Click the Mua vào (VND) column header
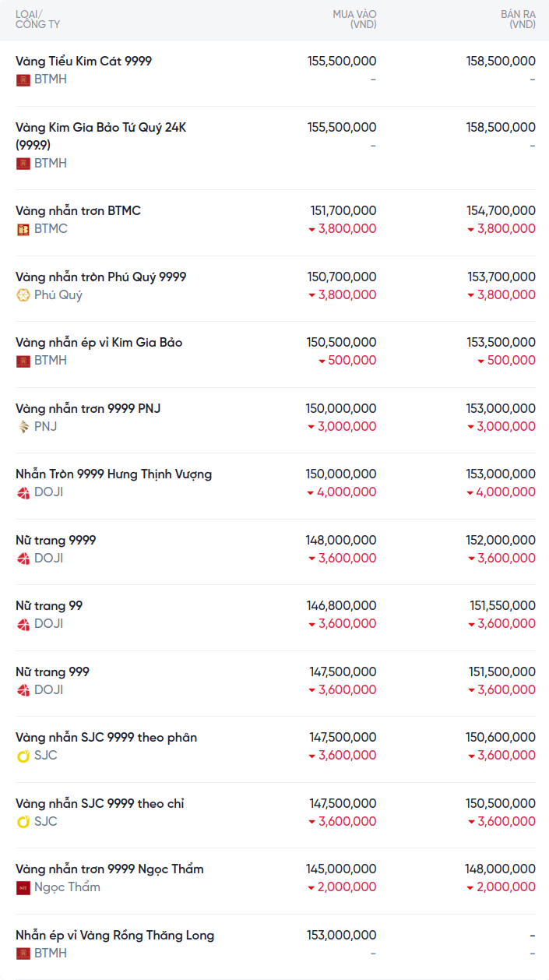The height and width of the screenshot is (980, 549). [354, 19]
